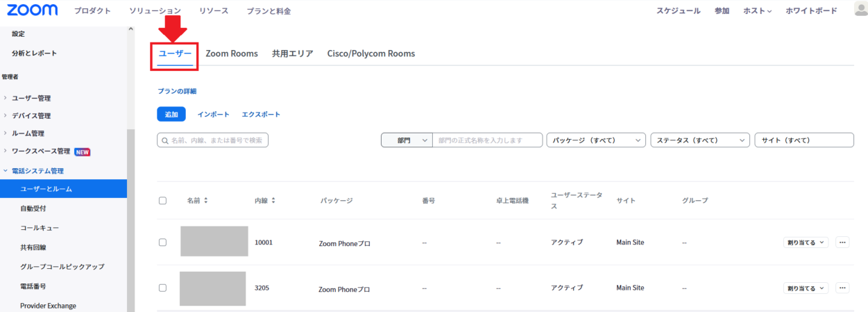Open the ホスト dropdown menu

758,11
